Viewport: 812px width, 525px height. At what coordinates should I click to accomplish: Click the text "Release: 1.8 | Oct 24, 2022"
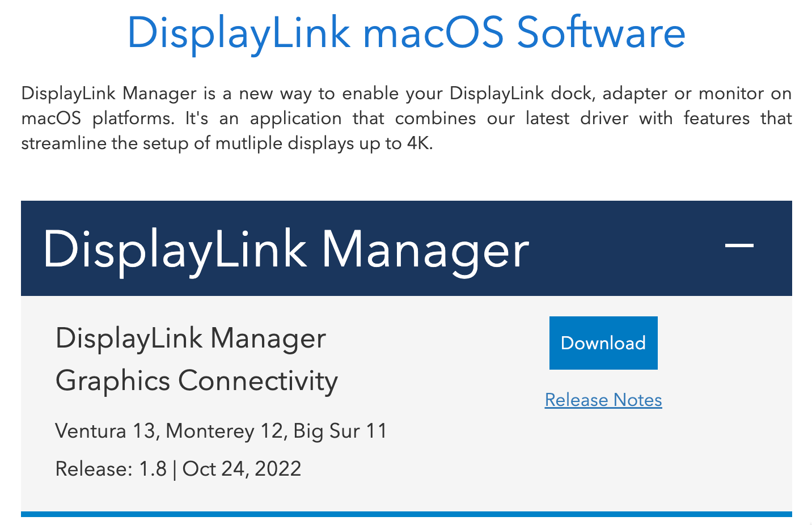tap(179, 469)
